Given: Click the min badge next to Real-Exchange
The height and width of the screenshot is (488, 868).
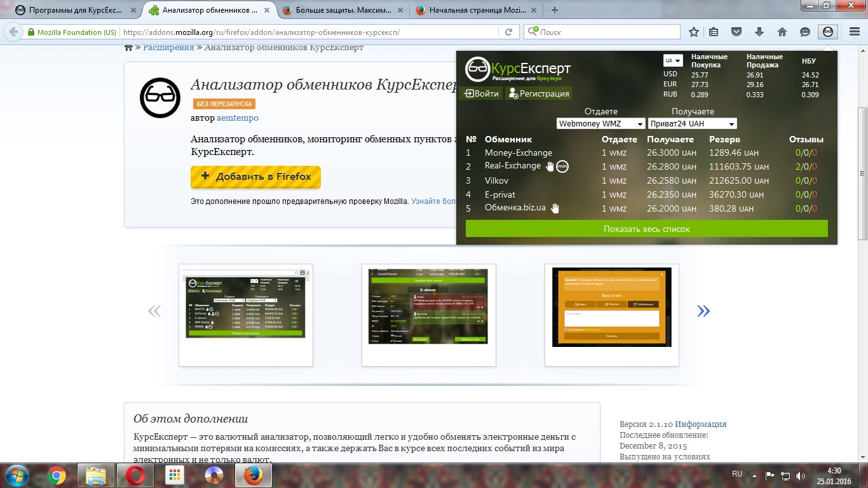Looking at the screenshot, I should tap(562, 166).
